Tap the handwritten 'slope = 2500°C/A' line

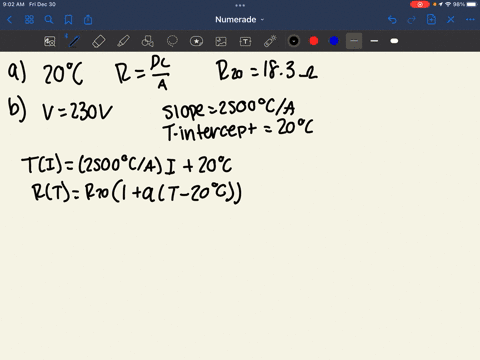pyautogui.click(x=229, y=109)
